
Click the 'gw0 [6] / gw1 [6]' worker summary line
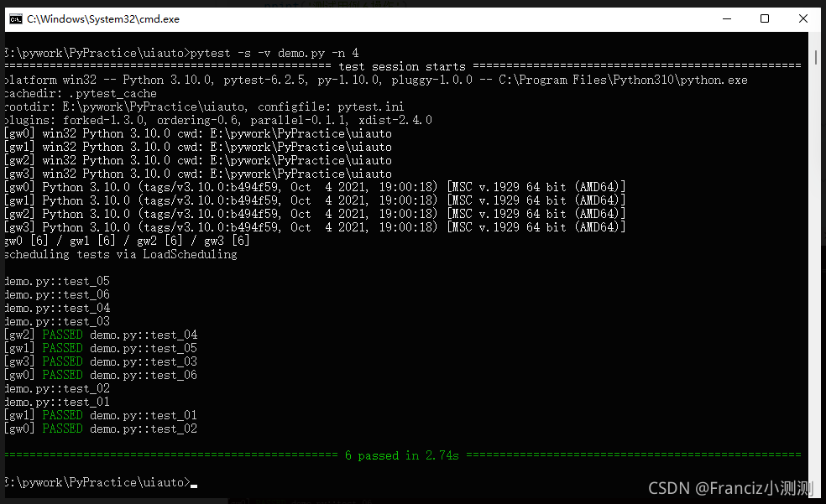coord(127,241)
